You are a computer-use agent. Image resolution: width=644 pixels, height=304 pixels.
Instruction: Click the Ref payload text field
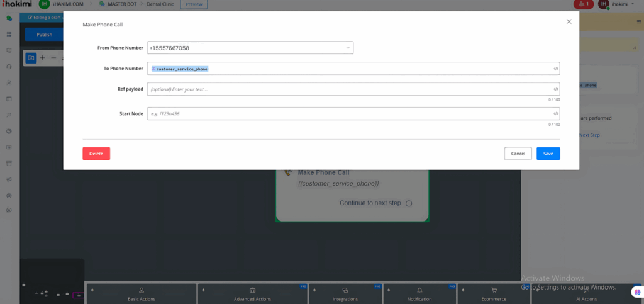point(349,89)
